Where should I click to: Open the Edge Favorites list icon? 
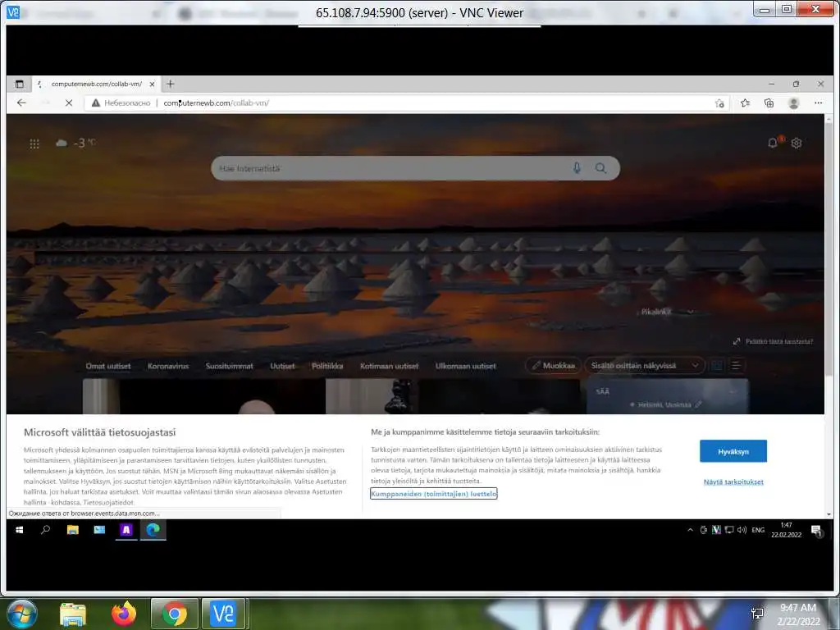click(x=745, y=103)
